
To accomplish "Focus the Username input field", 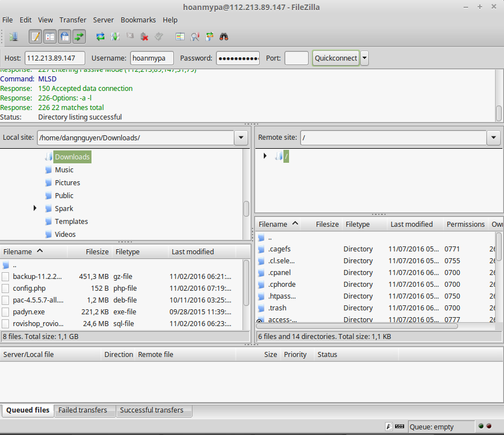I will (152, 58).
